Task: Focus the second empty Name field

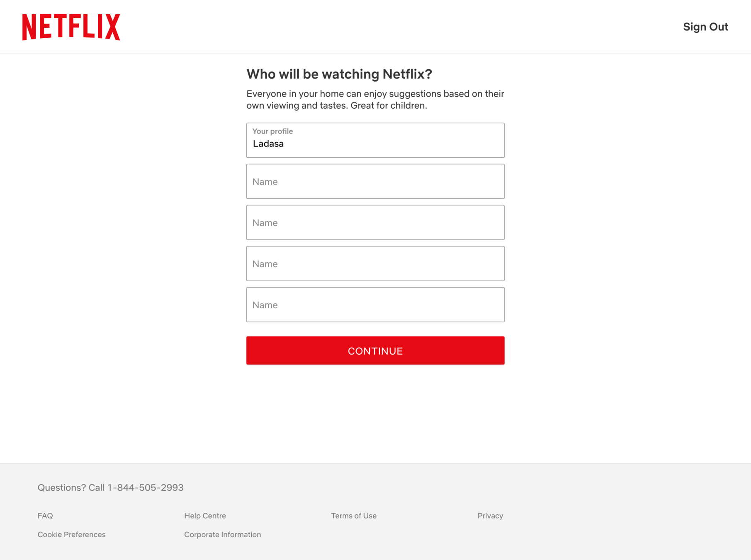Action: pyautogui.click(x=375, y=222)
